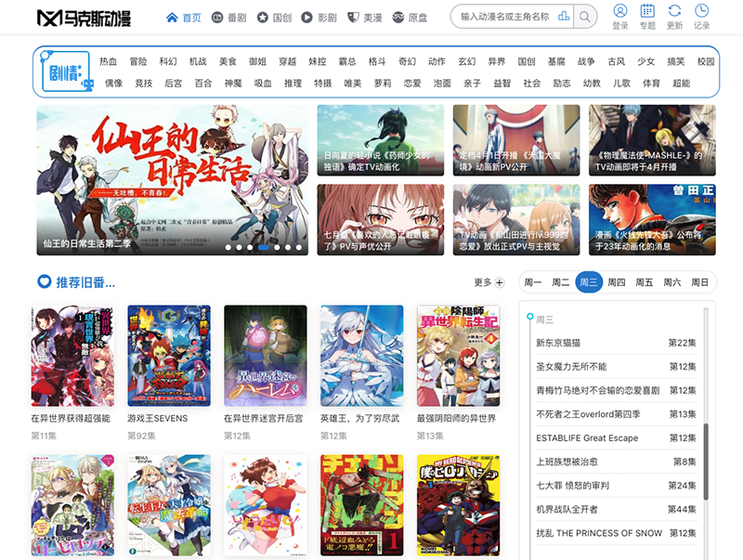This screenshot has width=743, height=560.
Task: Select the 周二 schedule tab
Action: [x=561, y=282]
